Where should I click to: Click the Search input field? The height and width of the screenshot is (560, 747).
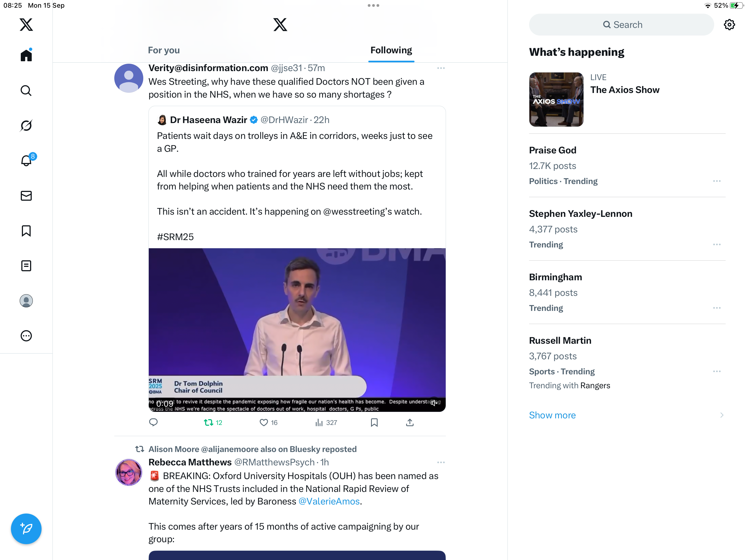621,25
